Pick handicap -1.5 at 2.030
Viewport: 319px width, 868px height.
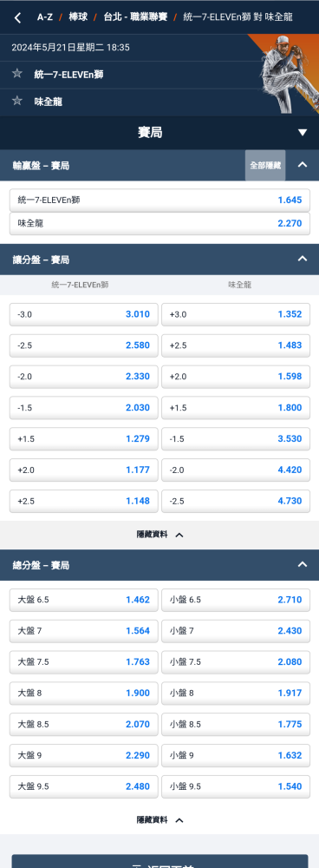84,407
